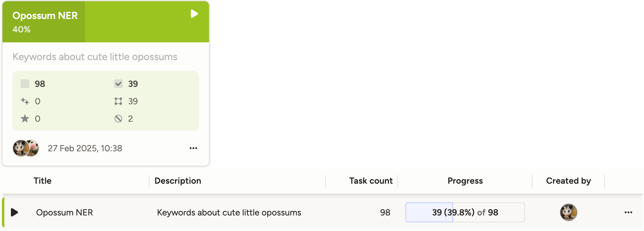The height and width of the screenshot is (231, 644).
Task: Click the Task count column header
Action: pyautogui.click(x=371, y=181)
